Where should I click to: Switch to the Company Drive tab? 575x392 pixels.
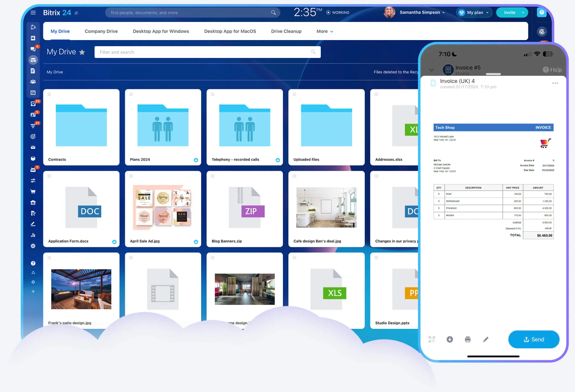(x=101, y=31)
